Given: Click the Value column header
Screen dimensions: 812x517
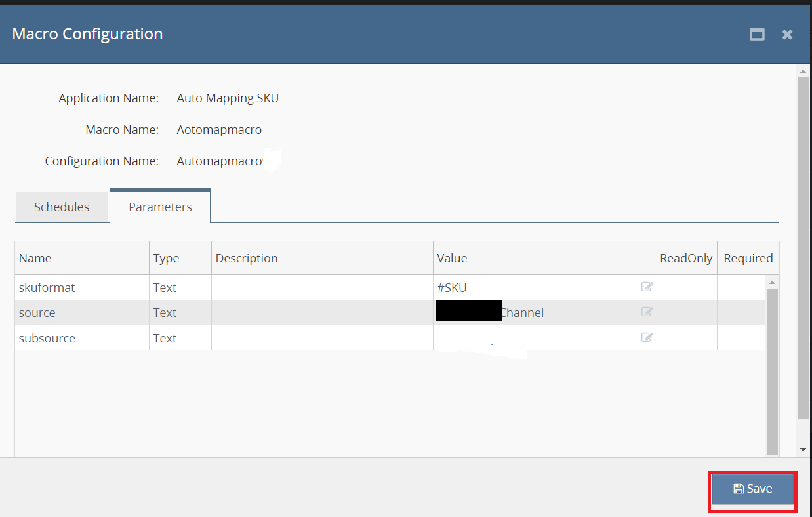Looking at the screenshot, I should 452,258.
